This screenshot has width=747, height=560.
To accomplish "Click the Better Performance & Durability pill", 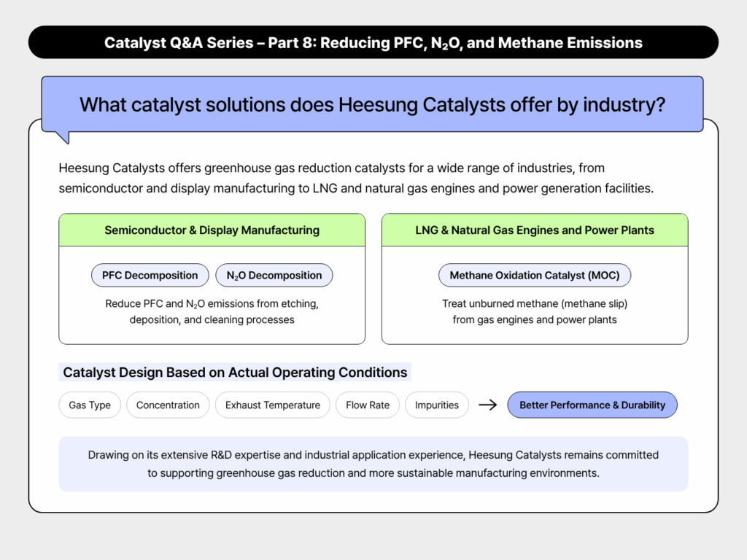I will click(592, 405).
